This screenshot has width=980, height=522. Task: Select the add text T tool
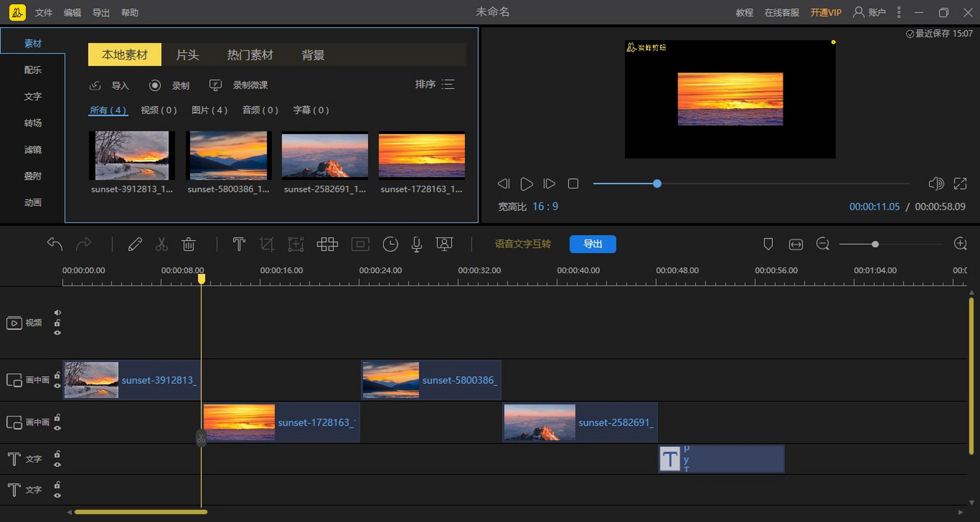click(239, 244)
